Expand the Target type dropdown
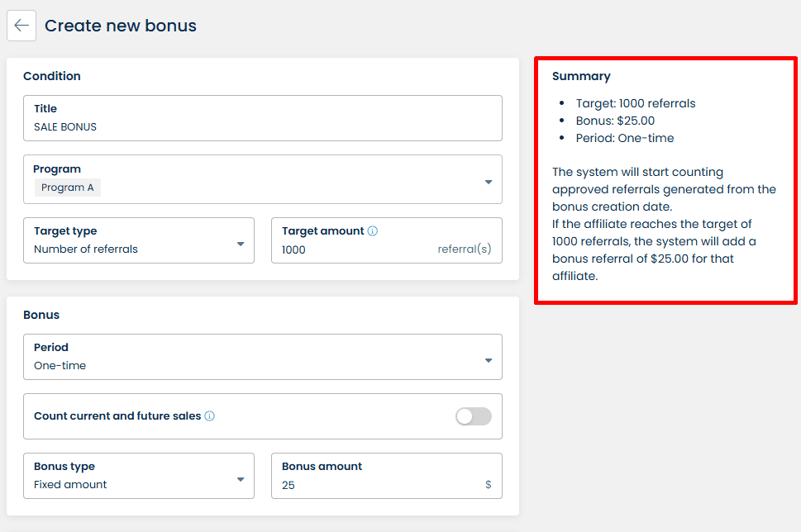This screenshot has height=532, width=801. click(x=241, y=244)
